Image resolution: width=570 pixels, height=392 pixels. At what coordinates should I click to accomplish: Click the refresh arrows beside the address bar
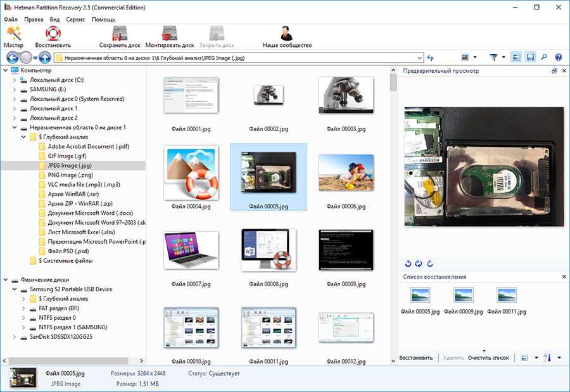point(431,58)
